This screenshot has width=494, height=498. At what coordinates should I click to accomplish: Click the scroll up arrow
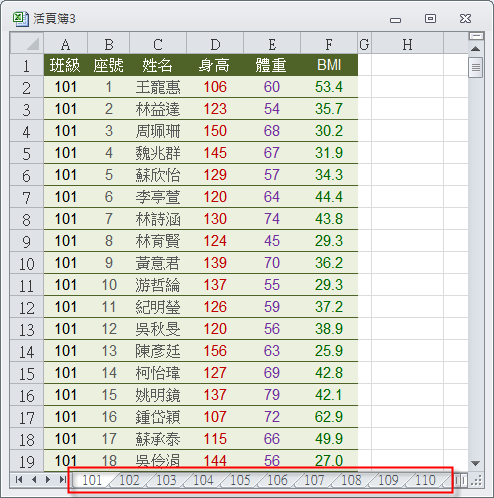pos(475,49)
